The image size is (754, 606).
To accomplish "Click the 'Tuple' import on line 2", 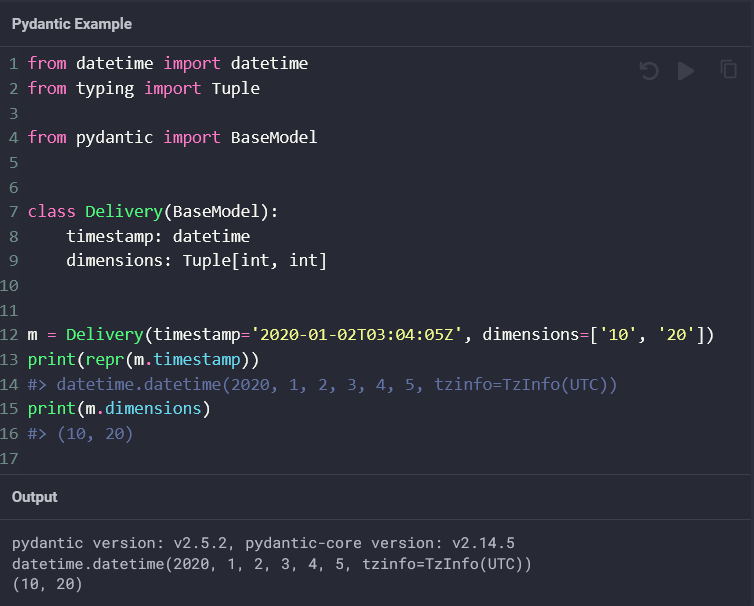I will coord(235,88).
